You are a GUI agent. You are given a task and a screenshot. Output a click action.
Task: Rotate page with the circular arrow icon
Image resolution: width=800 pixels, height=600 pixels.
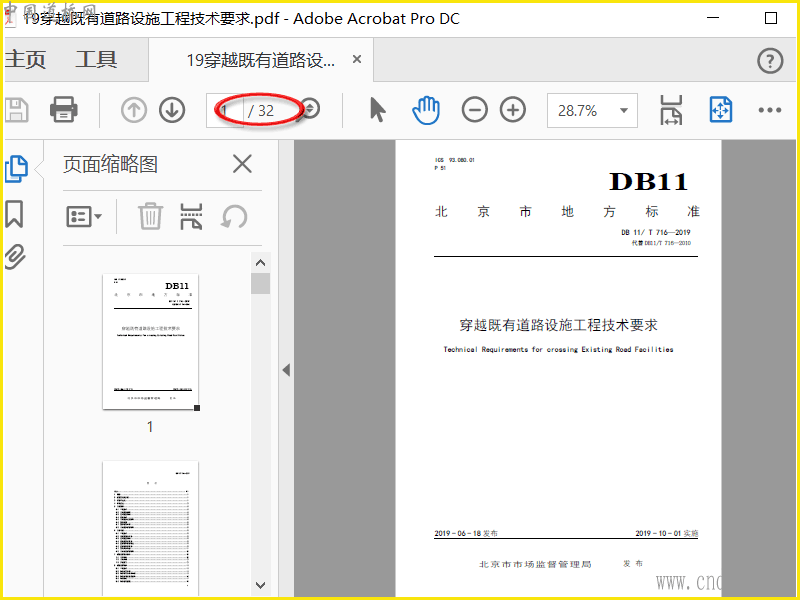234,216
